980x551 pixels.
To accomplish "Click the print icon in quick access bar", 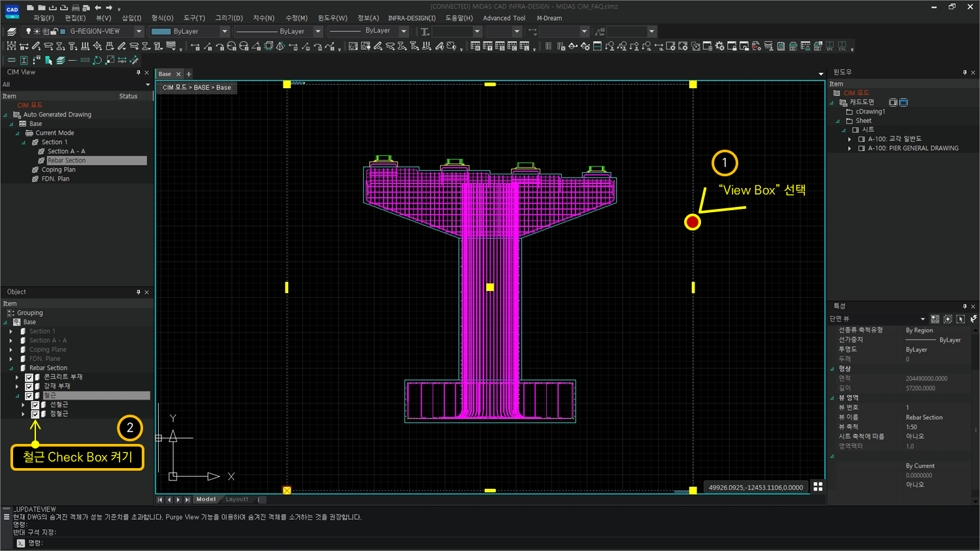I will pyautogui.click(x=75, y=8).
